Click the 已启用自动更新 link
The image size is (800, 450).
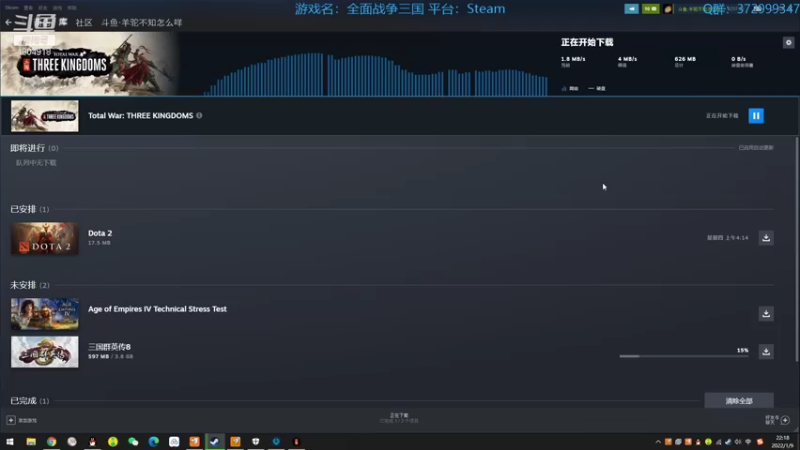(x=756, y=147)
